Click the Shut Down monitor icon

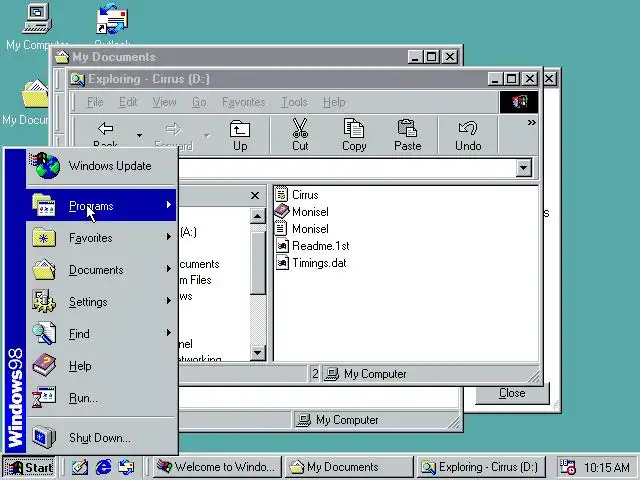(x=44, y=437)
